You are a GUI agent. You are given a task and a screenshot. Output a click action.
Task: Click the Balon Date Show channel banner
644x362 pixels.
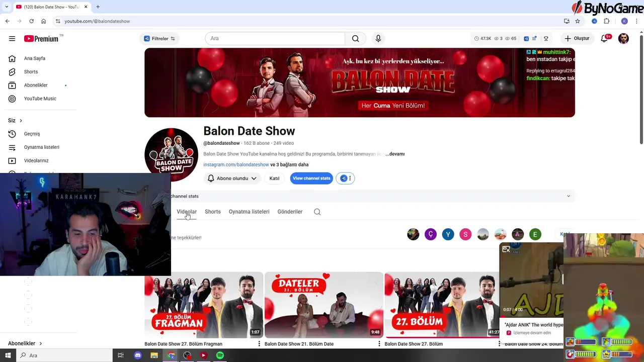pos(359,82)
